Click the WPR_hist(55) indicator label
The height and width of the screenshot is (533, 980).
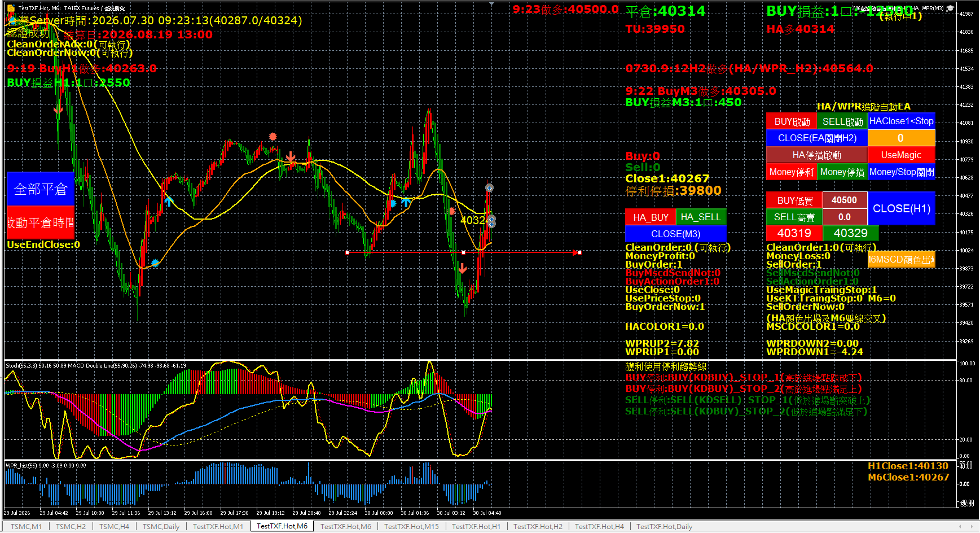(x=46, y=466)
